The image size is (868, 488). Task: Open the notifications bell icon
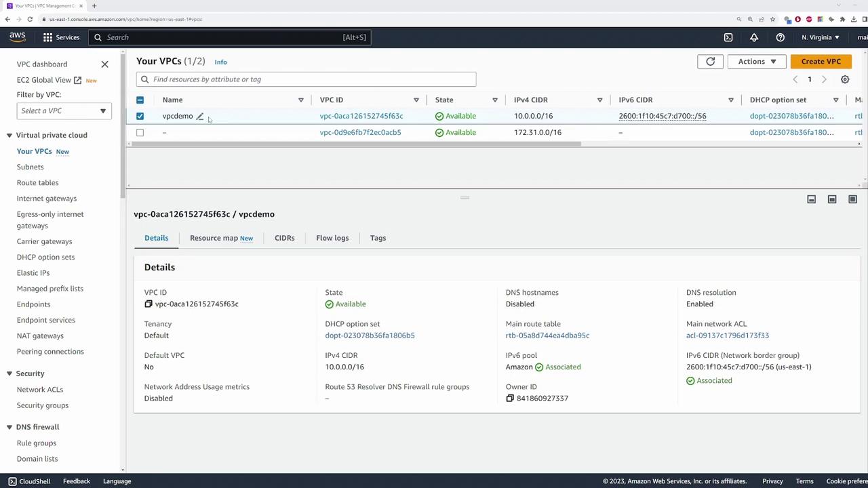pyautogui.click(x=754, y=37)
